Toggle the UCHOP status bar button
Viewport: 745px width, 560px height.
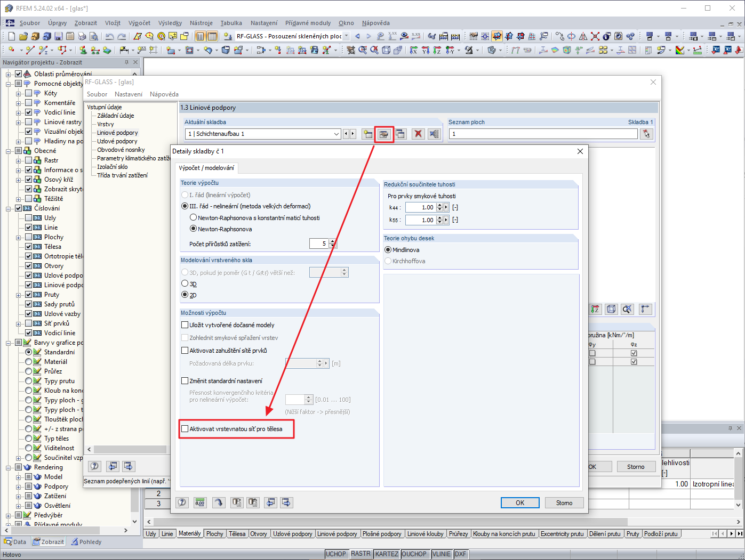[336, 554]
